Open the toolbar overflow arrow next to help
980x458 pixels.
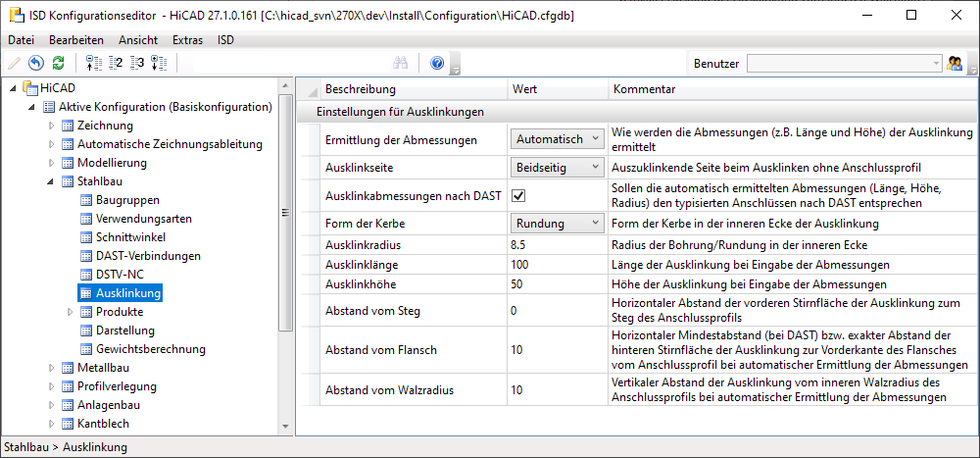[x=457, y=64]
